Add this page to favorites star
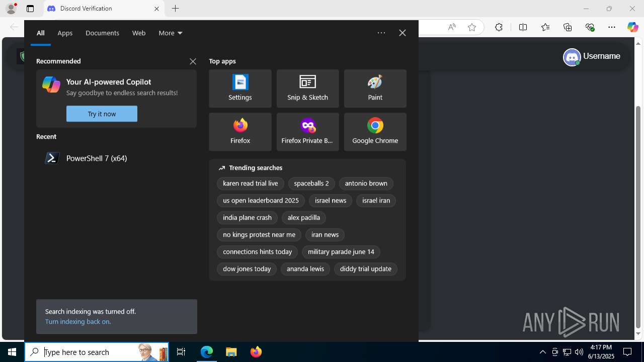Viewport: 644px width, 362px height. (x=472, y=27)
